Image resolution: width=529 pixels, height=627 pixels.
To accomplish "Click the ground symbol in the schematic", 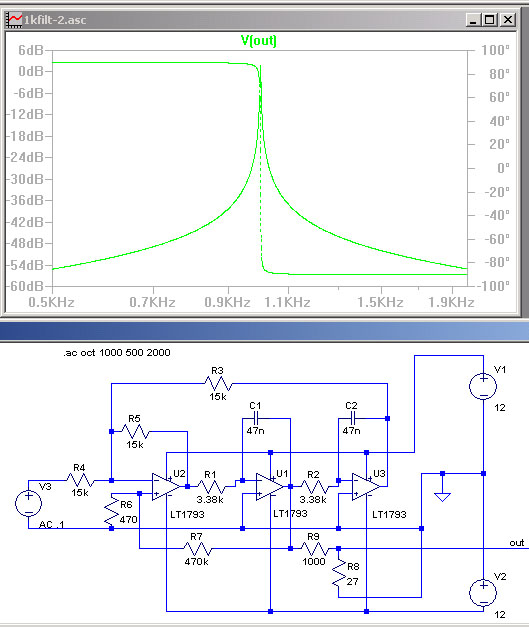I will (442, 496).
